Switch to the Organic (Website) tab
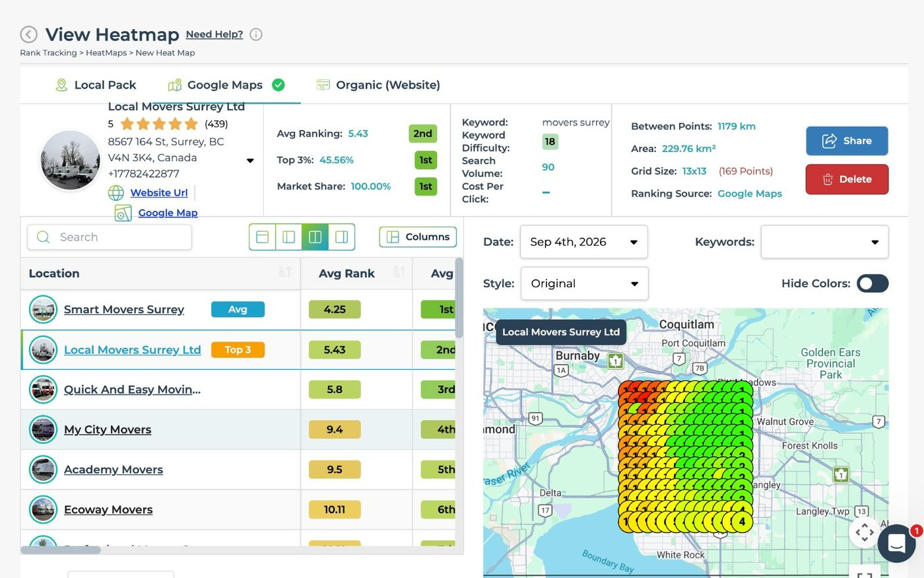 [378, 85]
